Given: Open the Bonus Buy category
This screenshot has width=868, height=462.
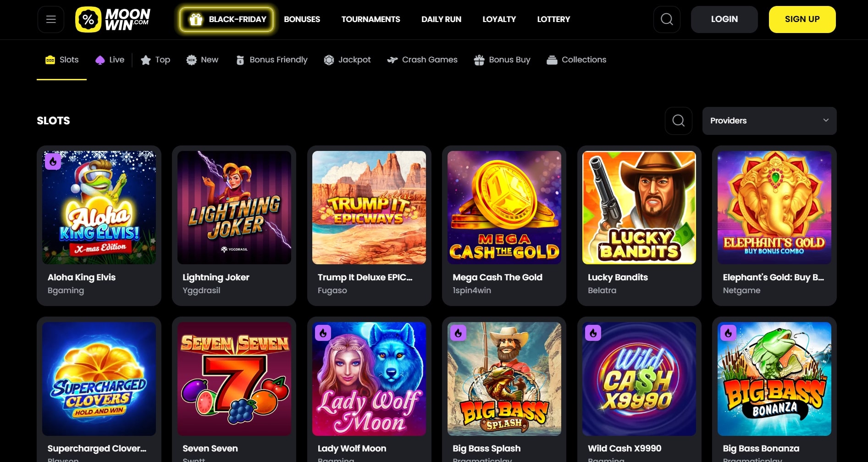Looking at the screenshot, I should [502, 60].
